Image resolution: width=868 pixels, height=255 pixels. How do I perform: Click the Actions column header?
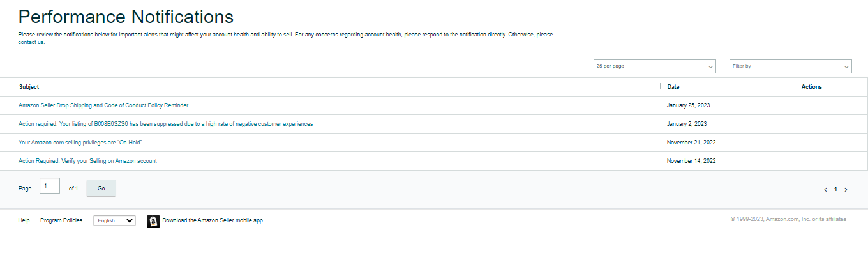tap(812, 87)
